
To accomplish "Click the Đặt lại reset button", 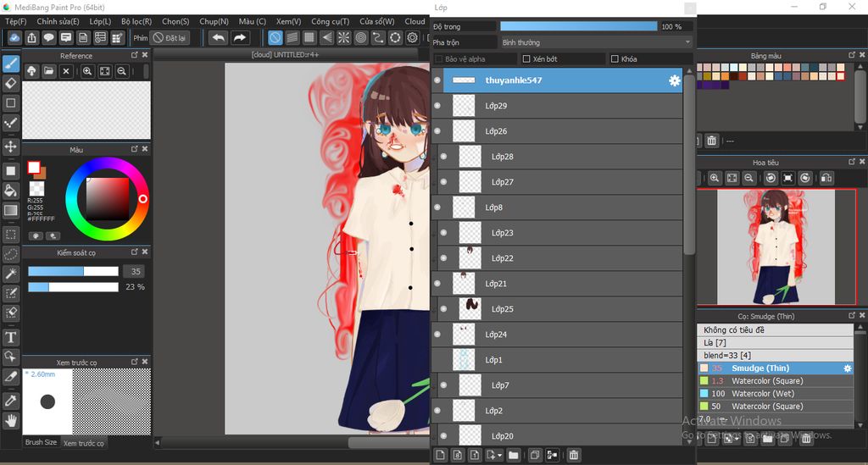I will (x=170, y=38).
